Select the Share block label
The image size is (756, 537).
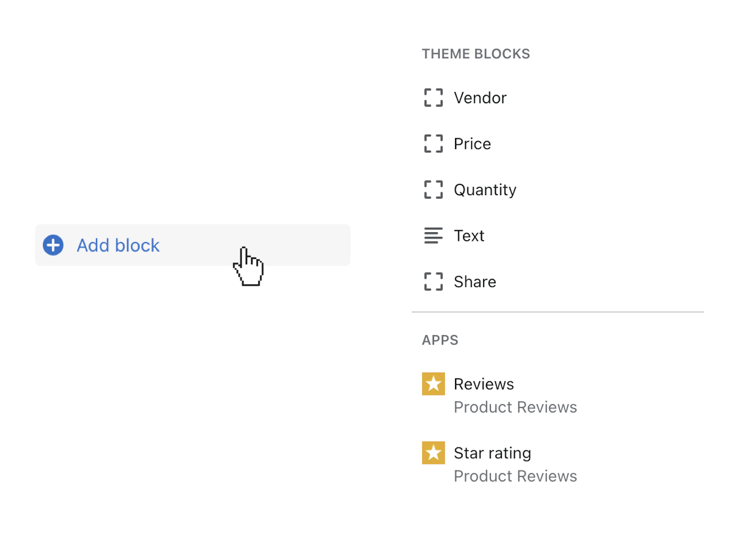(x=474, y=282)
